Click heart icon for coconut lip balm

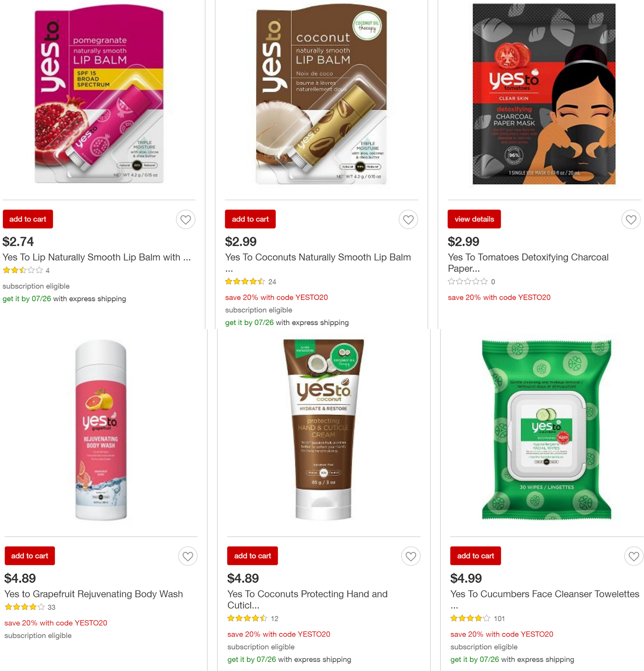coord(408,219)
